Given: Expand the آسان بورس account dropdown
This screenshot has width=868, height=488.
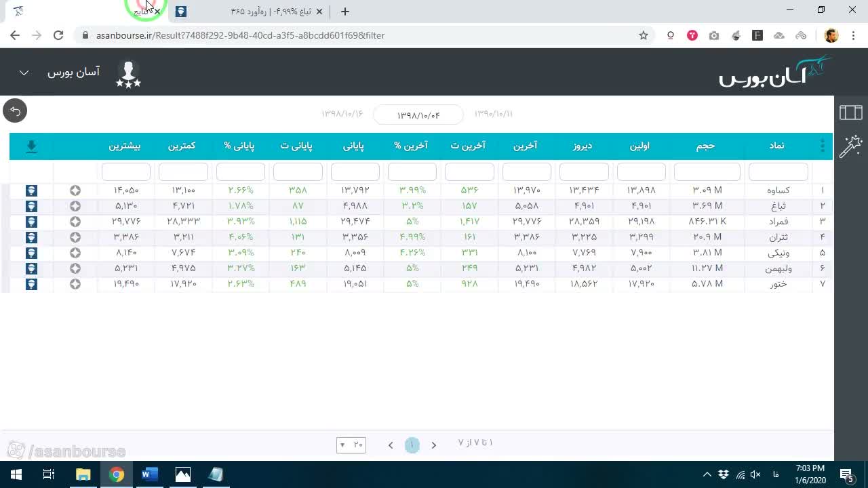Looking at the screenshot, I should (24, 73).
